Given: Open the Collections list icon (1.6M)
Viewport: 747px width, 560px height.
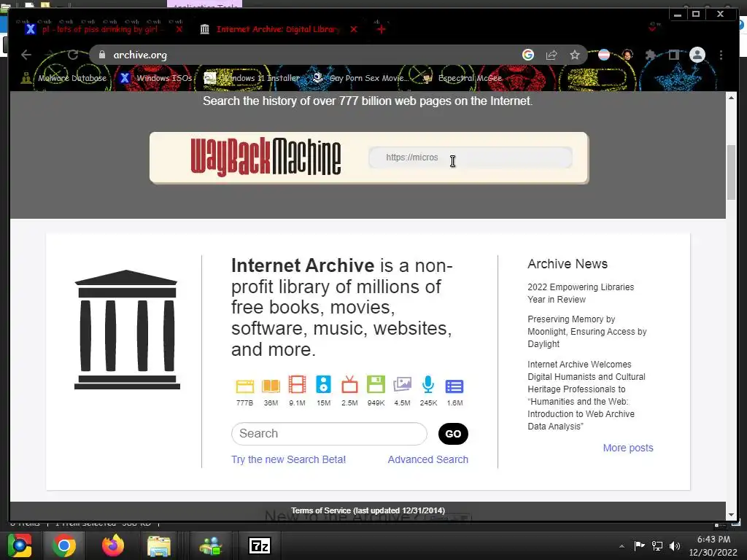Looking at the screenshot, I should 454,386.
